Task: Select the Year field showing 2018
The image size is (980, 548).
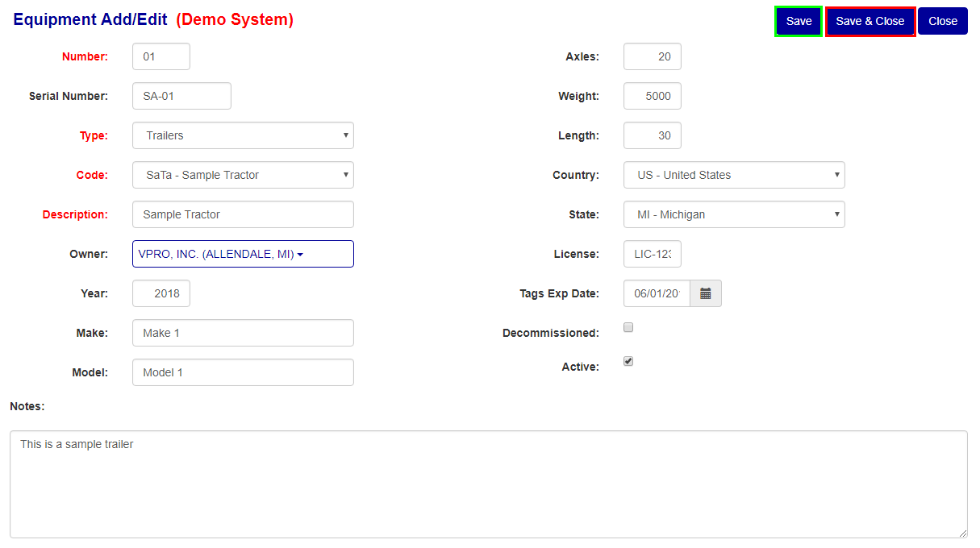Action: (x=161, y=293)
